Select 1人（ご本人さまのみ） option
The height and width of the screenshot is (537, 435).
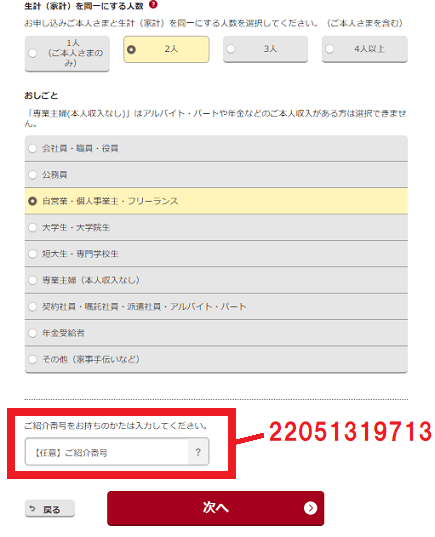(67, 53)
